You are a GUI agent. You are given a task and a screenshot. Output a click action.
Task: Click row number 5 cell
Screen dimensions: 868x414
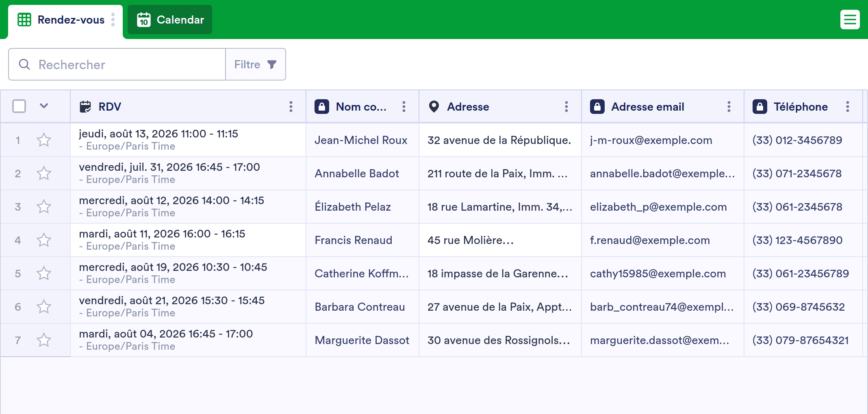click(18, 273)
